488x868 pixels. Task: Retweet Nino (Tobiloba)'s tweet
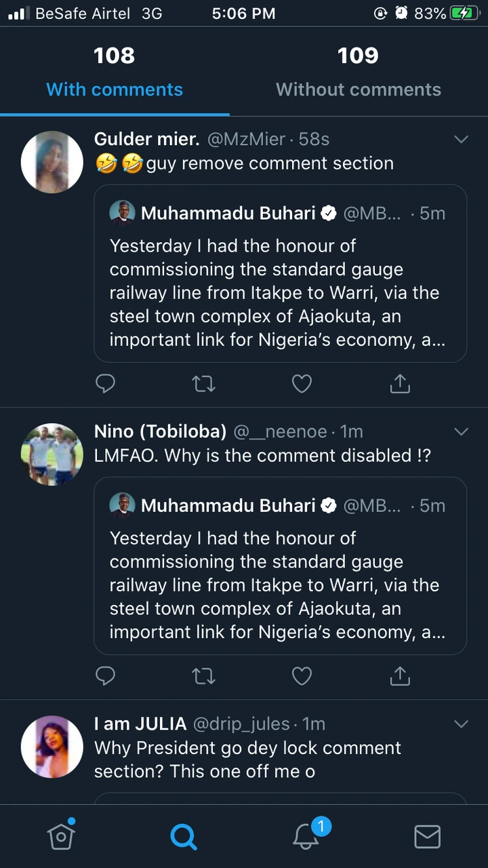[203, 676]
